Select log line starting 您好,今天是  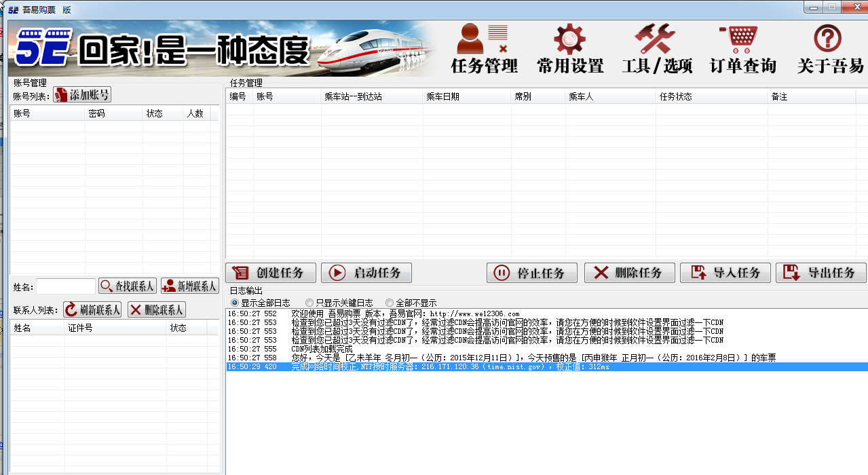(x=546, y=358)
